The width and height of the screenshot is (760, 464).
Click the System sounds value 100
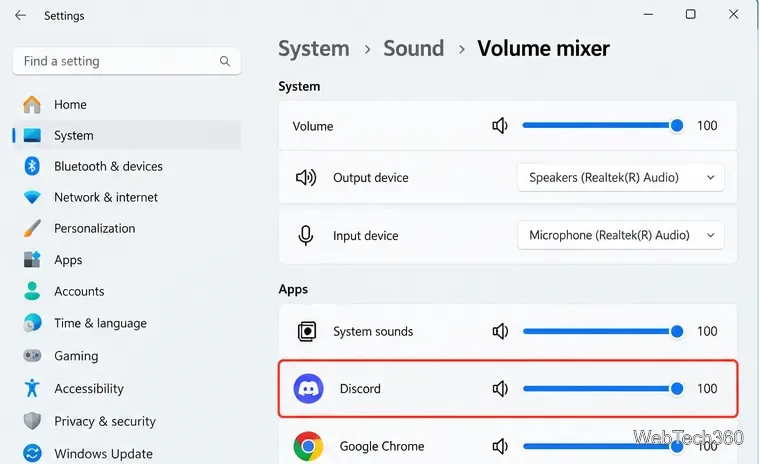coord(707,332)
